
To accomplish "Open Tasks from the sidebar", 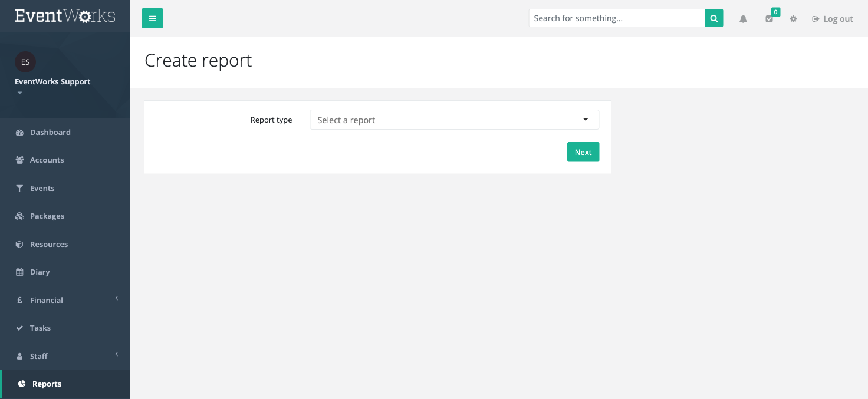I will click(x=65, y=328).
